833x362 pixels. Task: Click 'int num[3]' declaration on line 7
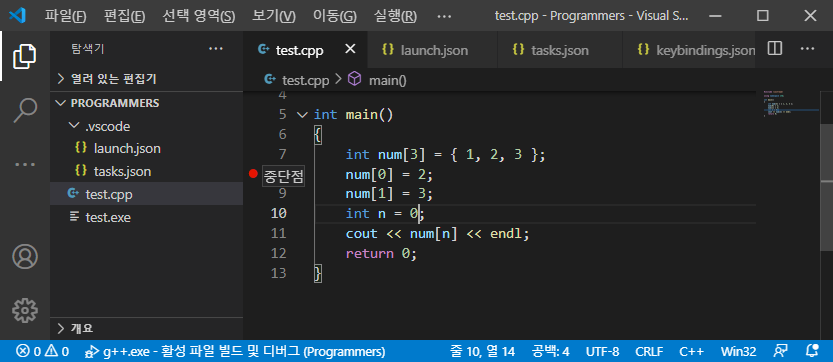[386, 155]
